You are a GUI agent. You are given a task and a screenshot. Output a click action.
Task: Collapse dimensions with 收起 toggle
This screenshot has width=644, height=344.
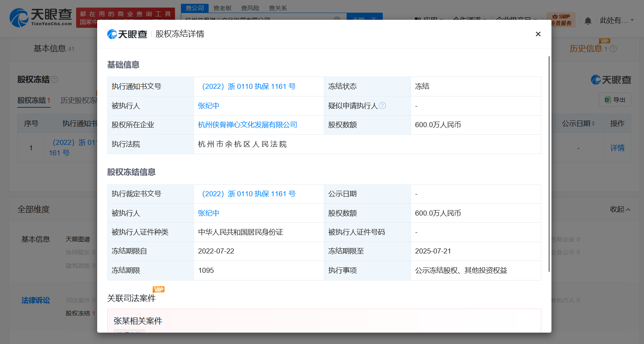[620, 209]
